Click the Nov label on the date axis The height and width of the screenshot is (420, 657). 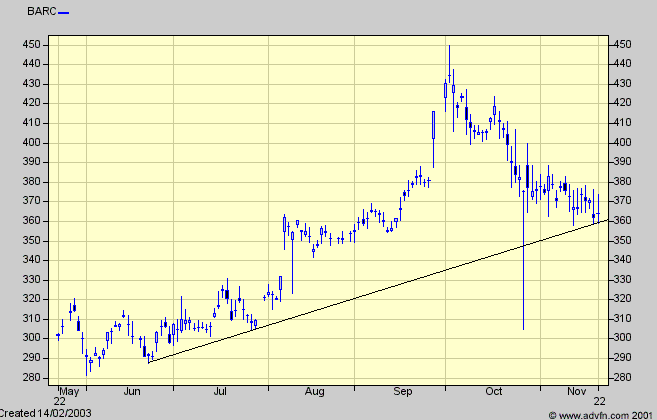coord(577,391)
